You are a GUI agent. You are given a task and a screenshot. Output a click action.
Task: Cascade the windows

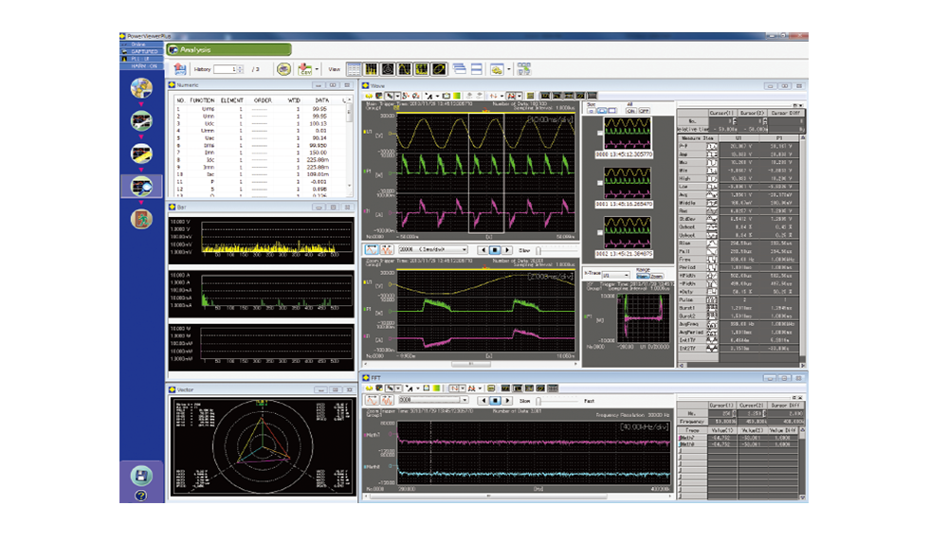[459, 69]
